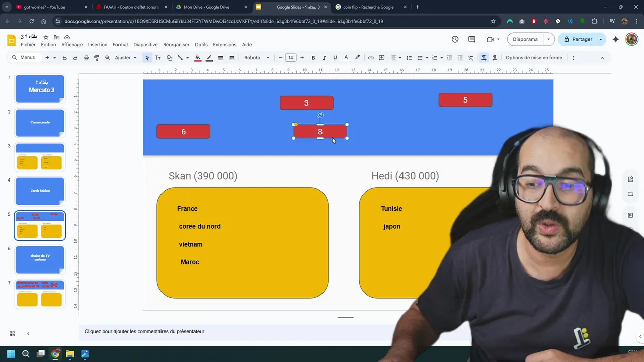Click to add speaker notes

pyautogui.click(x=144, y=331)
